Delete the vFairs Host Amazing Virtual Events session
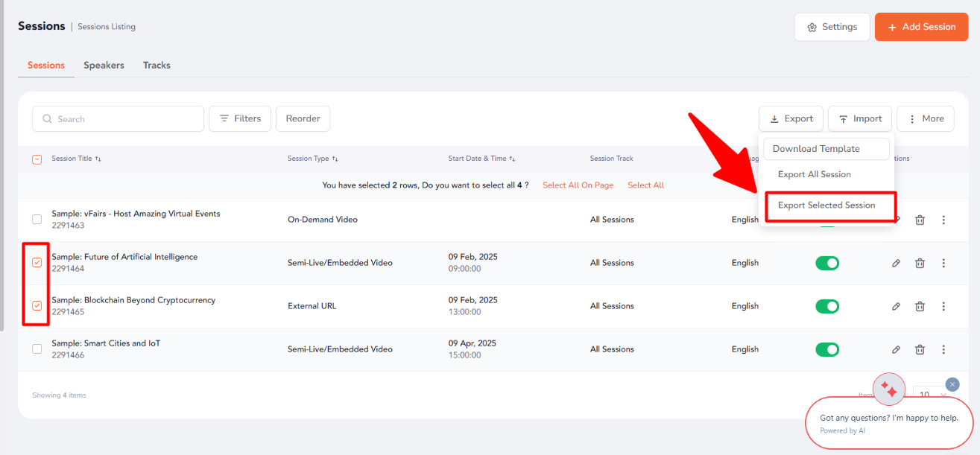The image size is (980, 455). coord(920,220)
